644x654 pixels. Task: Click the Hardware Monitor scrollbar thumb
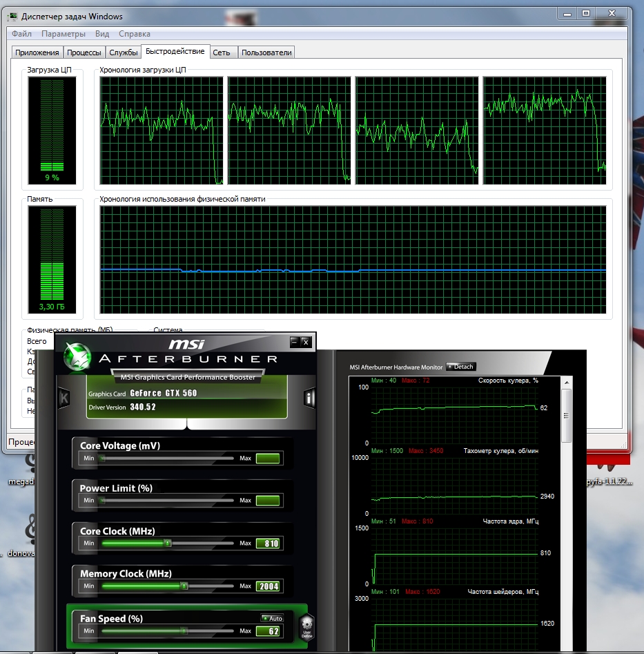(x=567, y=416)
